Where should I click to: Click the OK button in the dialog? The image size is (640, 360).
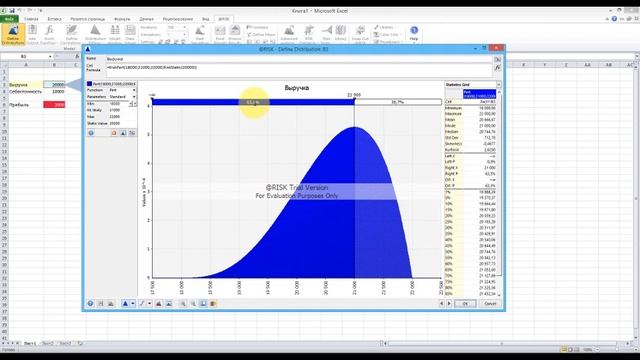tap(465, 303)
